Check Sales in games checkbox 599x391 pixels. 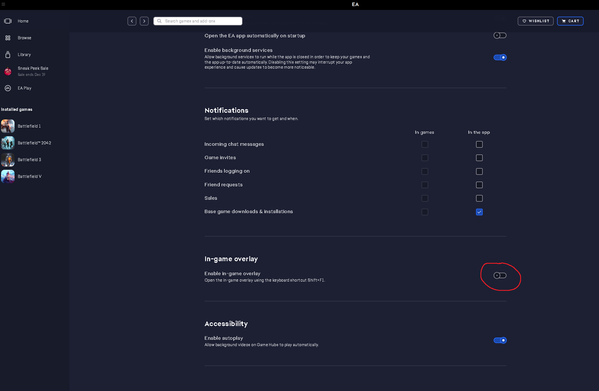[x=424, y=198]
